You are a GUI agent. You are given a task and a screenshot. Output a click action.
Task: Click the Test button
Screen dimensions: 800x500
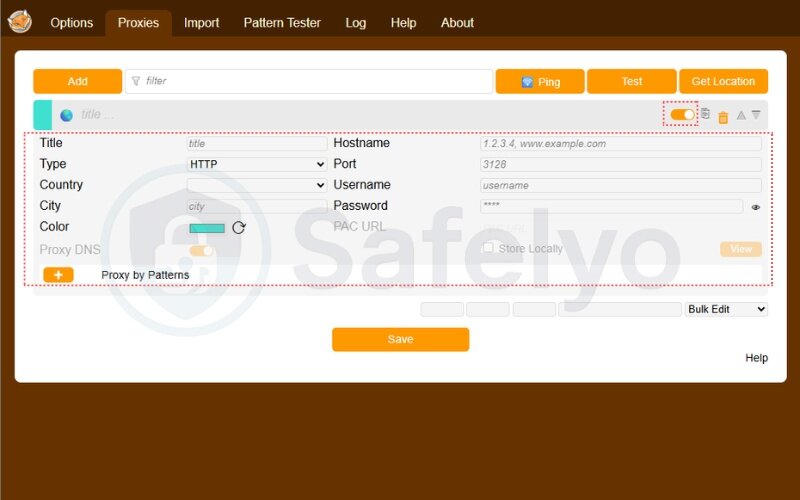point(632,81)
